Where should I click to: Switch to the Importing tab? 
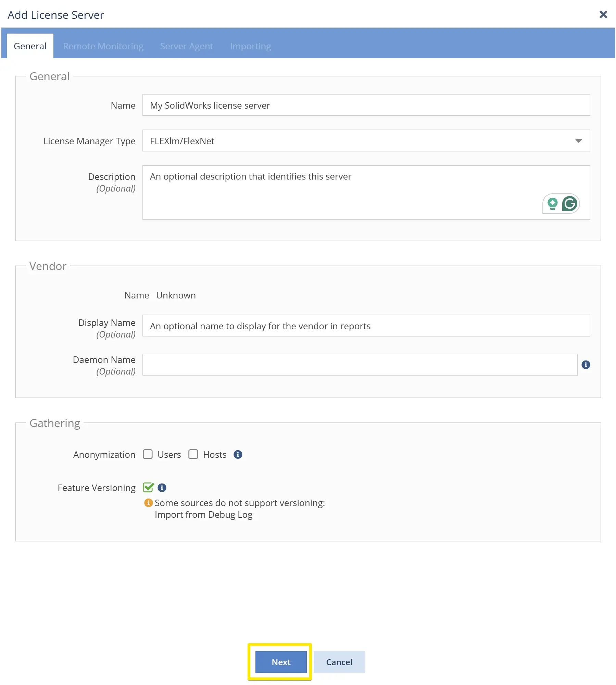(250, 46)
